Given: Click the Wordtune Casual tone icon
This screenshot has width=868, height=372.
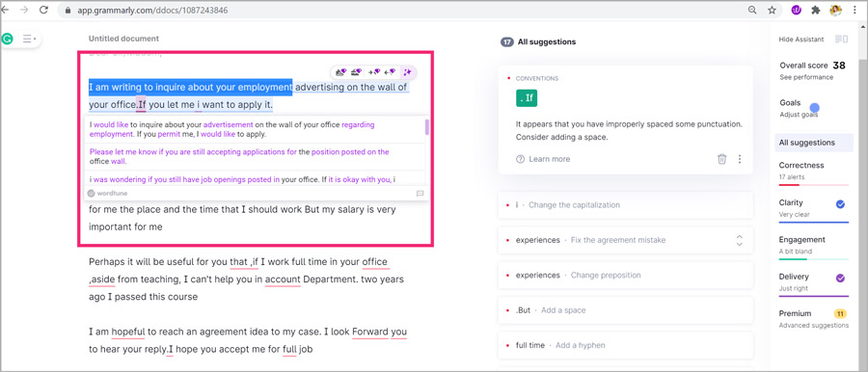Looking at the screenshot, I should coord(340,72).
